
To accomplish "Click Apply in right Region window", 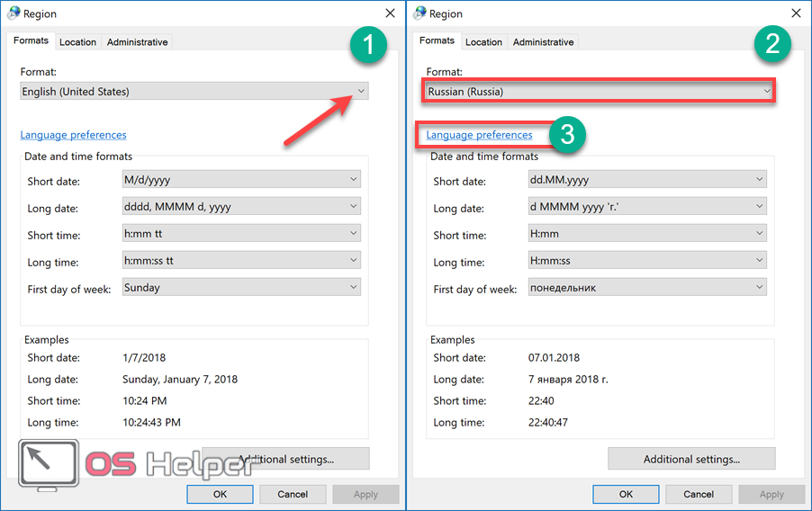I will click(771, 494).
